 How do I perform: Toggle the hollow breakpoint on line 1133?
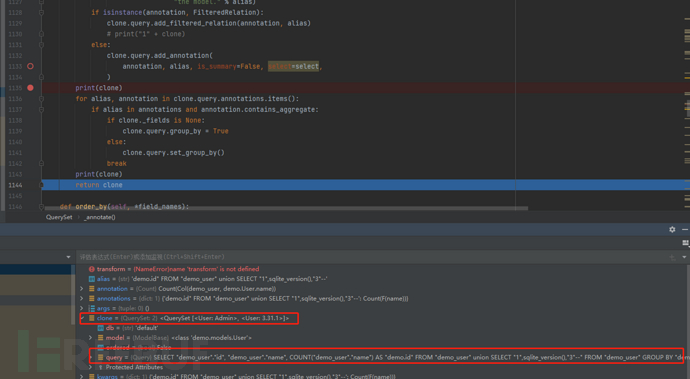[x=30, y=66]
